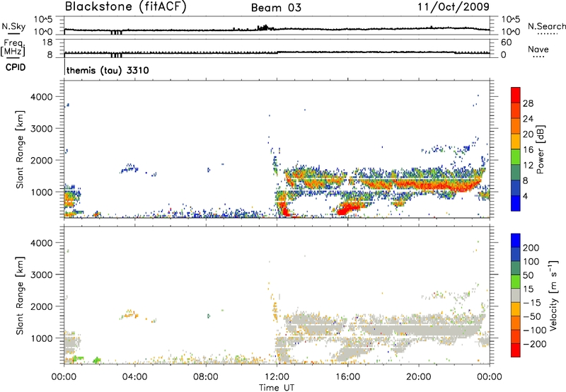Click the '4000' tick of the power panel
The image size is (566, 392).
(x=42, y=97)
